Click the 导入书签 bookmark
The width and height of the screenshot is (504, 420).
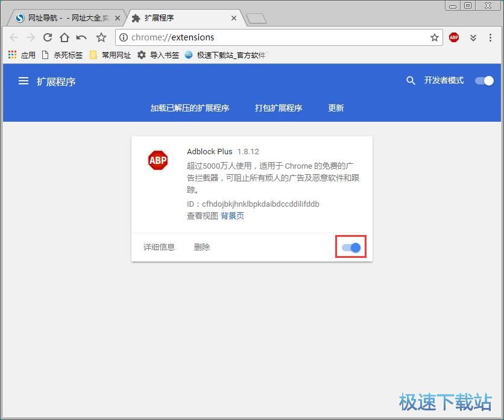[x=158, y=55]
